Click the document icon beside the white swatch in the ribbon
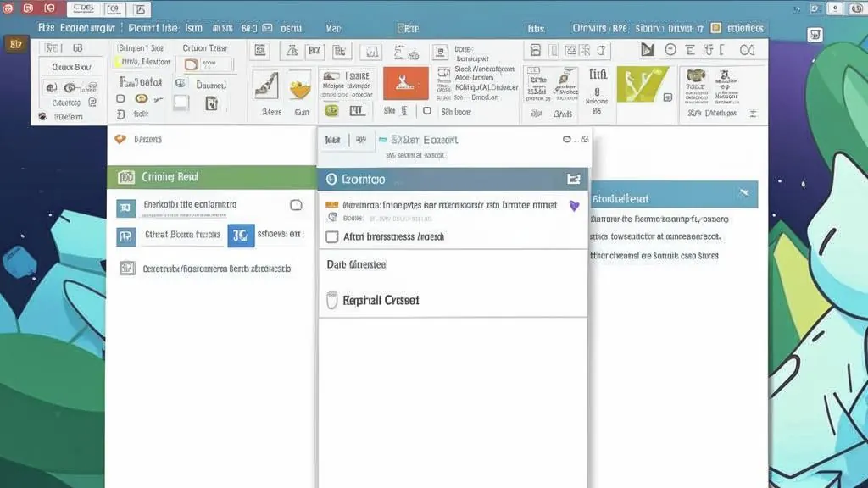 (211, 103)
